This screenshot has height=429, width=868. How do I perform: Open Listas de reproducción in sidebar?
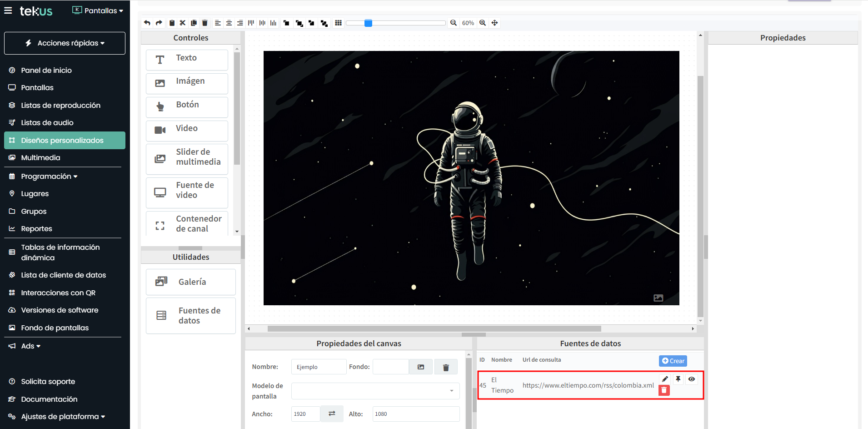coord(60,105)
